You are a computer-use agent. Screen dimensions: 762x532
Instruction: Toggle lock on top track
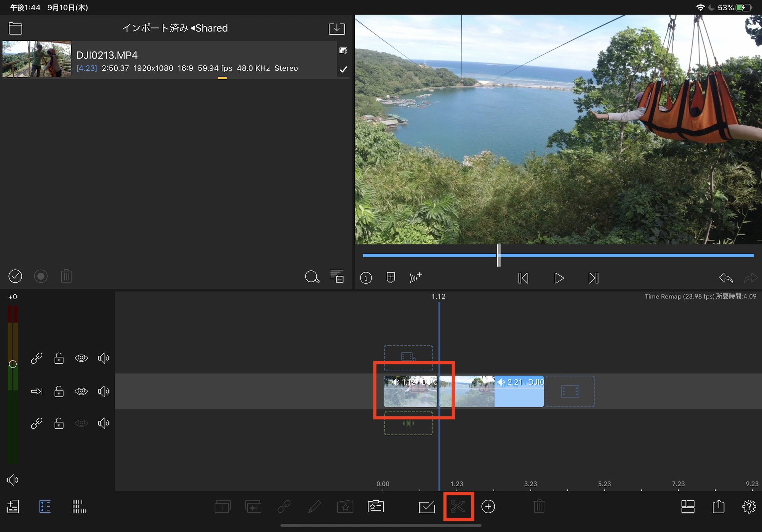(59, 358)
